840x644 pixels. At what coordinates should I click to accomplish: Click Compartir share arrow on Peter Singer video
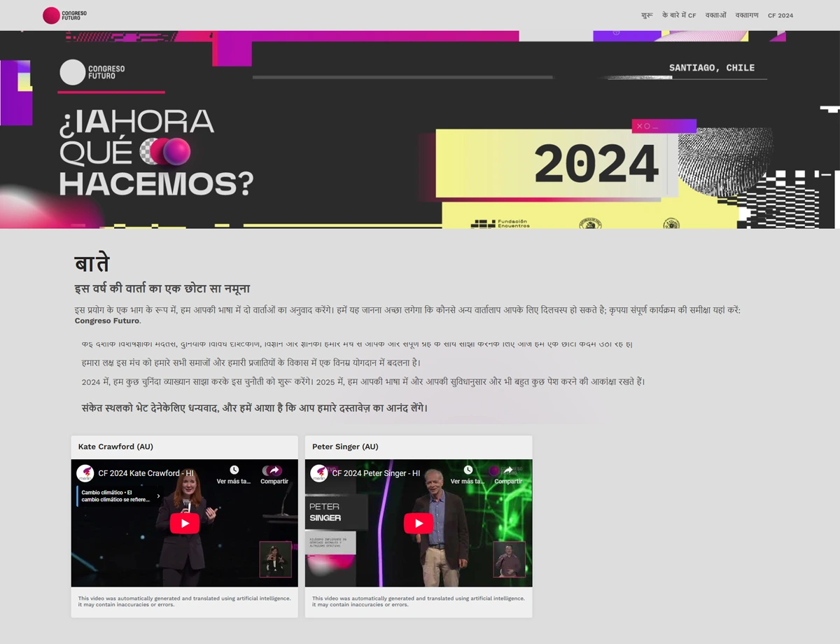coord(508,470)
